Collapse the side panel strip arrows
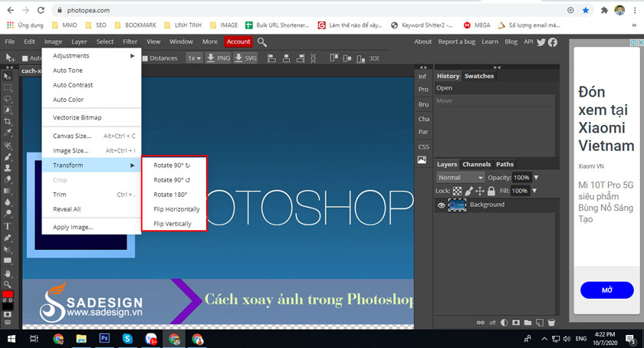 point(423,67)
